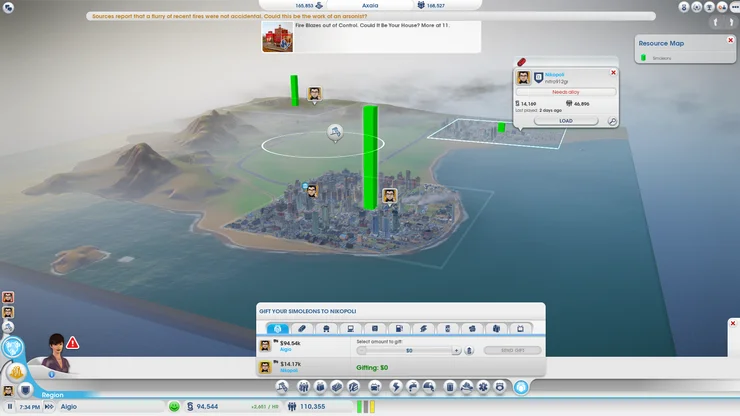Click the blue shield button near Region
This screenshot has height=416, width=740.
[x=25, y=390]
